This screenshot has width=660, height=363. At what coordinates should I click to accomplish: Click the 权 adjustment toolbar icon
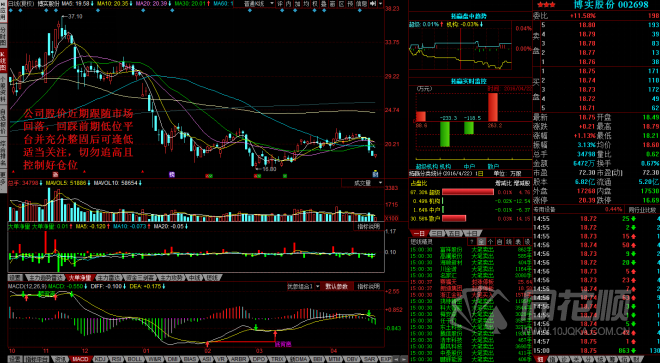(x=315, y=4)
